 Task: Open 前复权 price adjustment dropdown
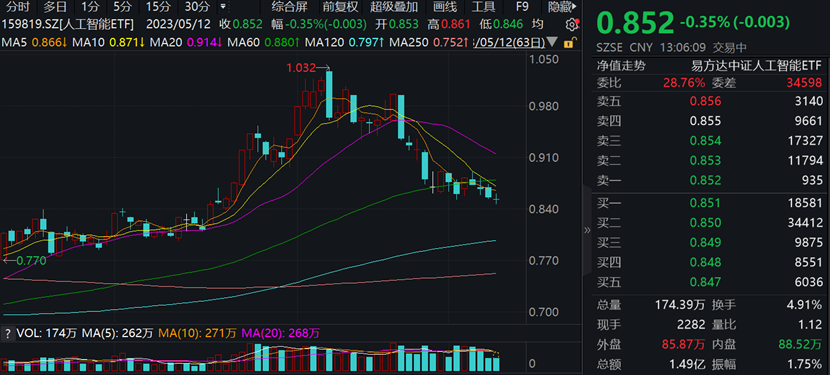pyautogui.click(x=340, y=7)
